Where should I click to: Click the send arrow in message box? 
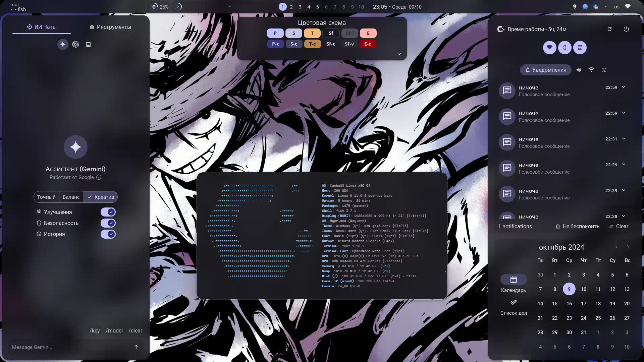tap(136, 347)
